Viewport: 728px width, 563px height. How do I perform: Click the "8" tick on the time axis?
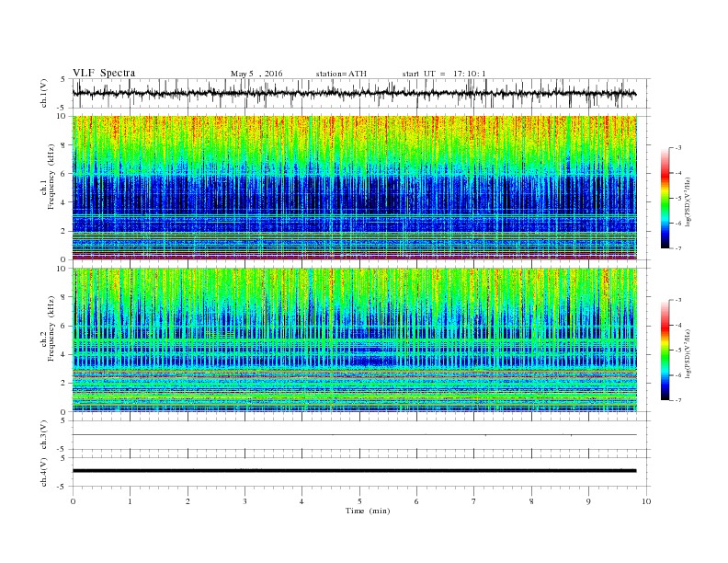(531, 501)
